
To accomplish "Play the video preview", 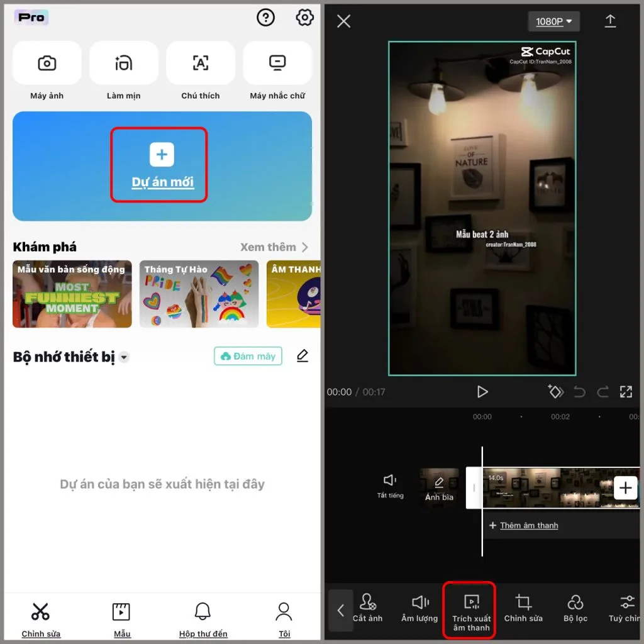I will [482, 392].
